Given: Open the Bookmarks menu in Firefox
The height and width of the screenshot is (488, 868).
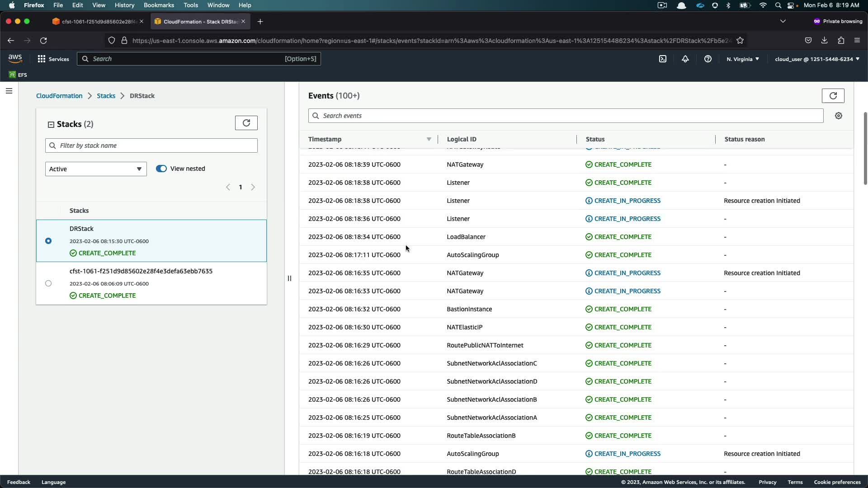Looking at the screenshot, I should [x=159, y=5].
